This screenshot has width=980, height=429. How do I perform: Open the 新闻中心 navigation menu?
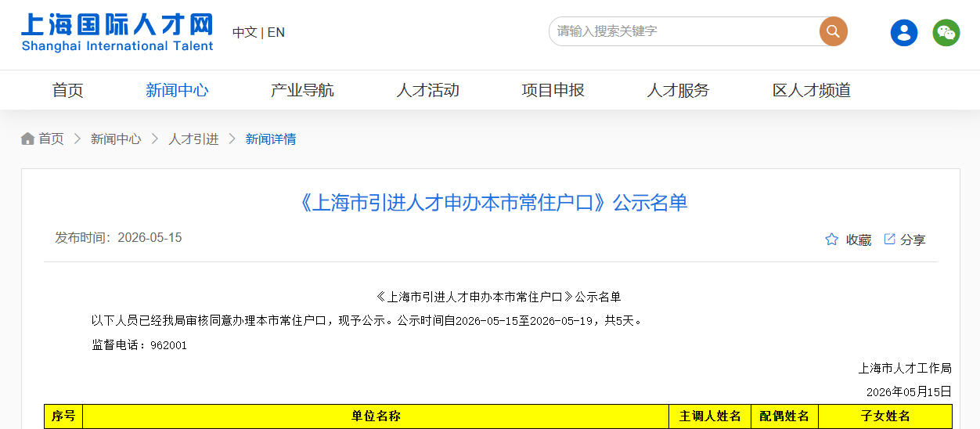coord(177,90)
